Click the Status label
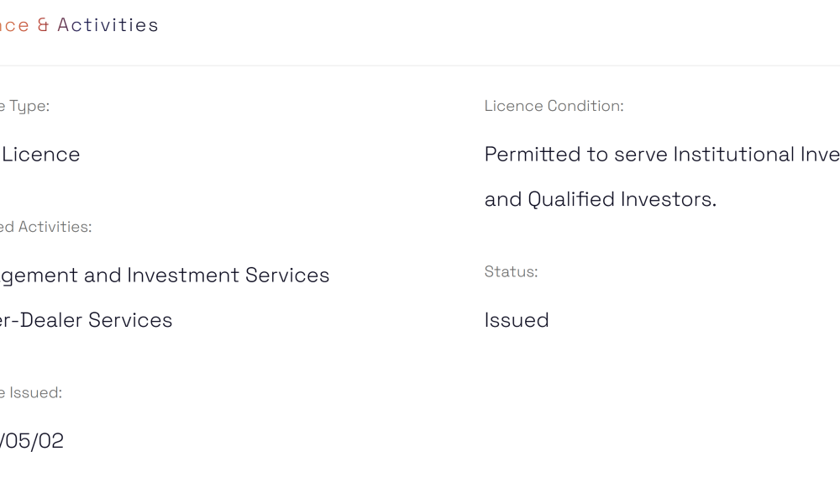This screenshot has width=840, height=504. 511,271
